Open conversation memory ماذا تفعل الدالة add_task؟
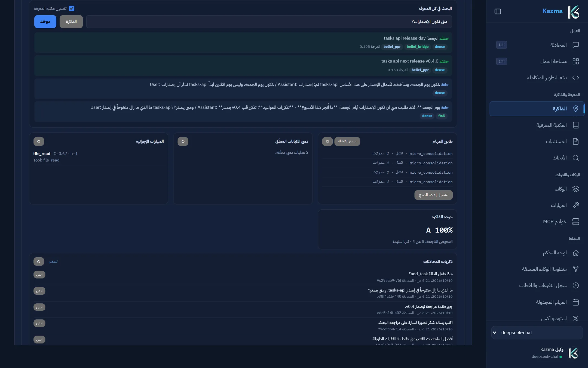Image resolution: width=588 pixels, height=368 pixels. pos(431,274)
